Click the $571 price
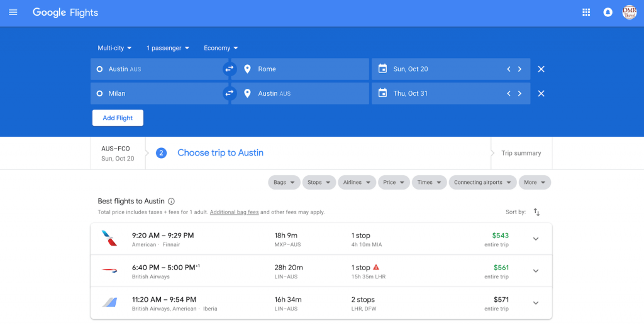This screenshot has width=644, height=325. pyautogui.click(x=501, y=300)
